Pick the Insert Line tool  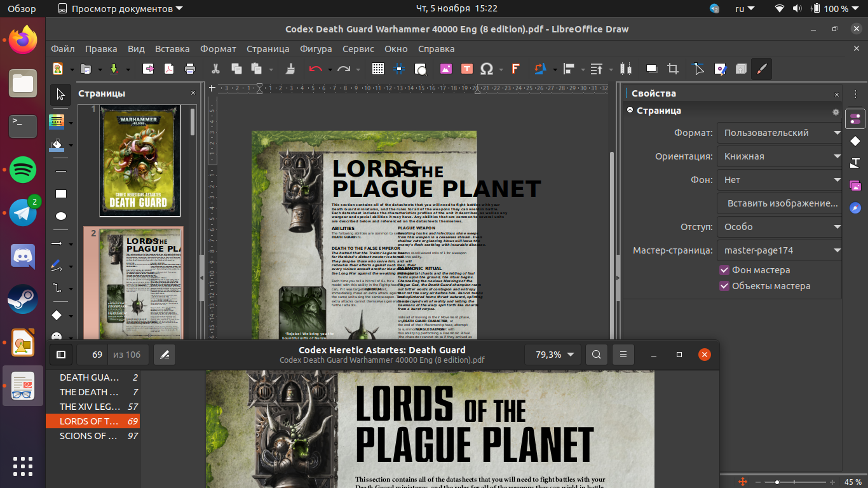point(61,172)
